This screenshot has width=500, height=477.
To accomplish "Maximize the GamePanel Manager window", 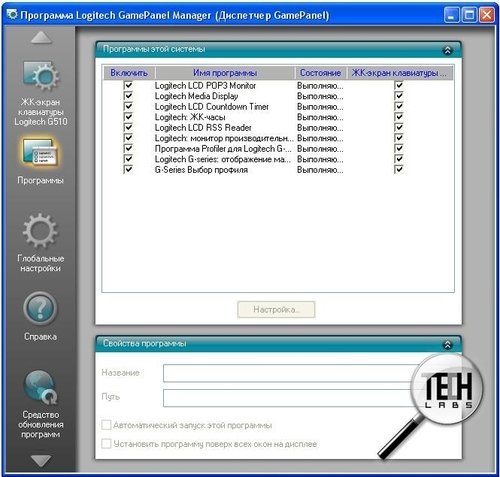I will coord(469,15).
